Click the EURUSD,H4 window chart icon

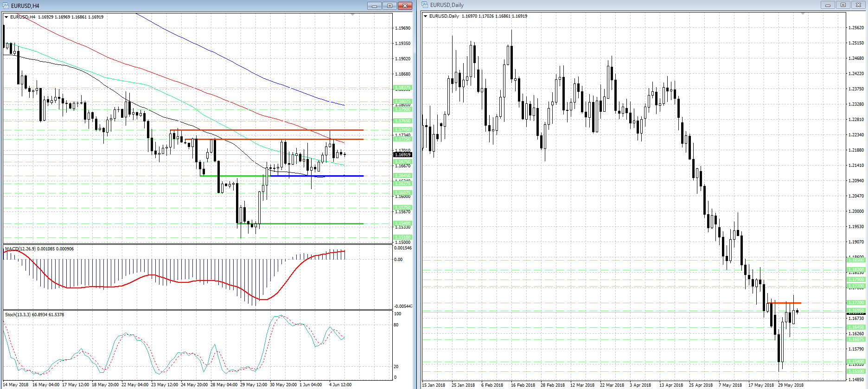click(x=6, y=6)
